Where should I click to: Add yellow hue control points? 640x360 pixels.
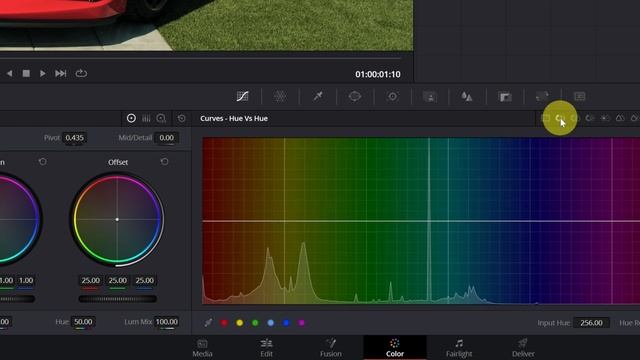[x=240, y=323]
